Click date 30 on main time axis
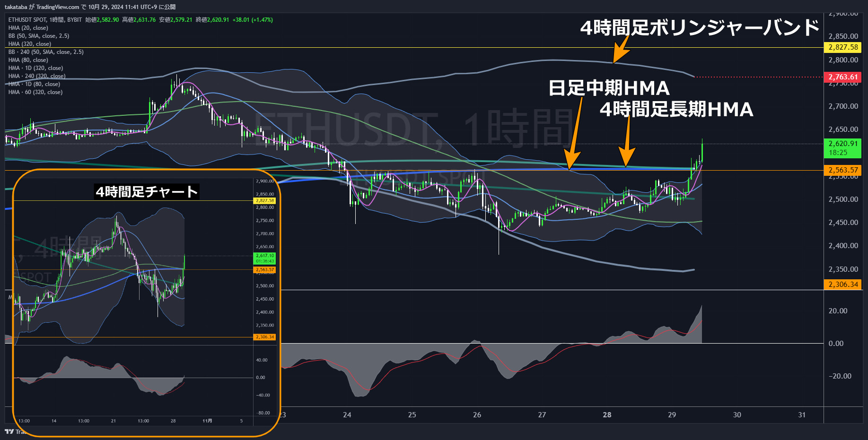The image size is (868, 440). point(737,415)
